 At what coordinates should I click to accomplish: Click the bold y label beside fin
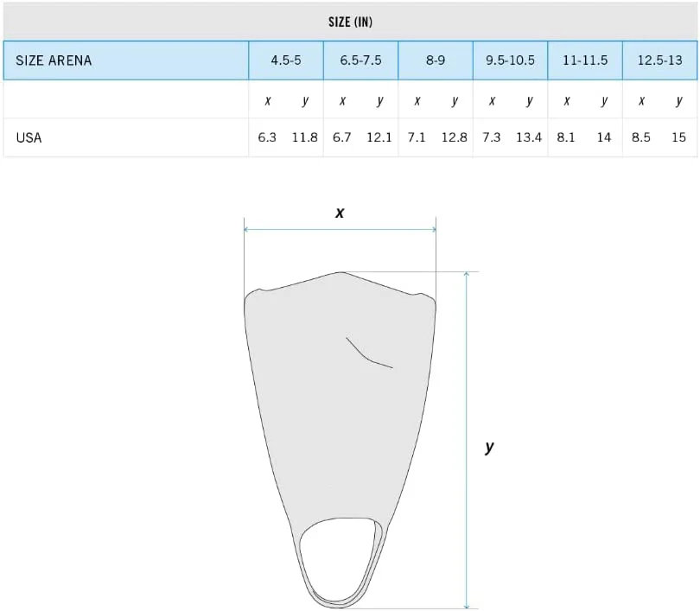pos(490,447)
